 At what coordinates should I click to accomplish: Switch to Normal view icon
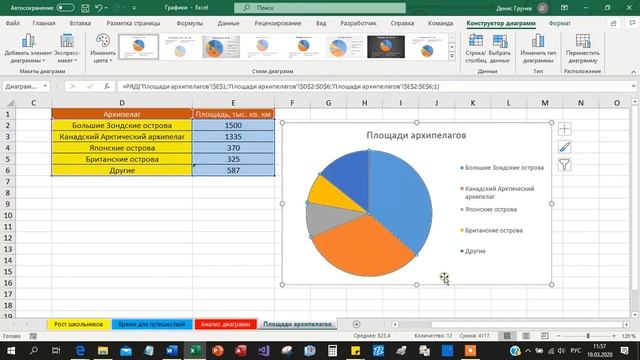pyautogui.click(x=507, y=336)
